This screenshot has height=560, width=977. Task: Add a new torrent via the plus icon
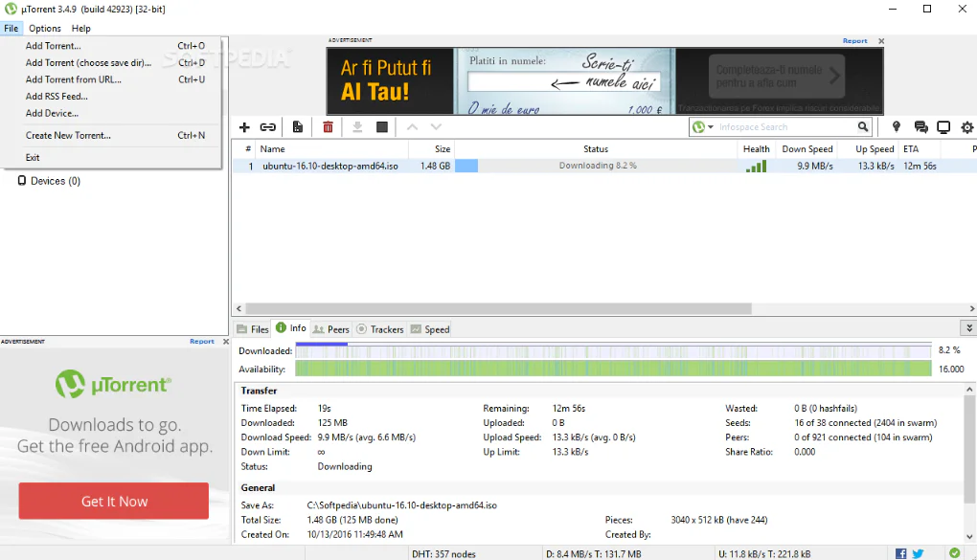244,127
